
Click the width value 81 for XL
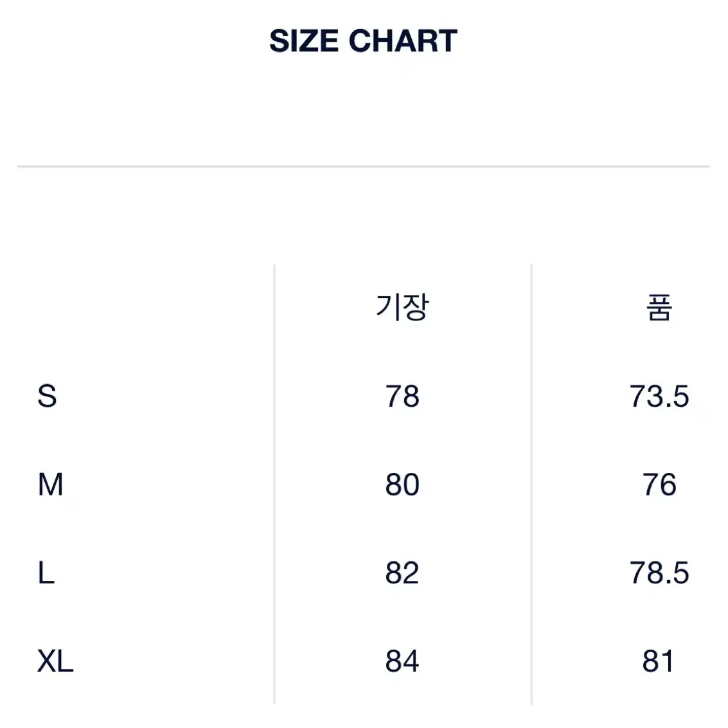[x=658, y=661]
